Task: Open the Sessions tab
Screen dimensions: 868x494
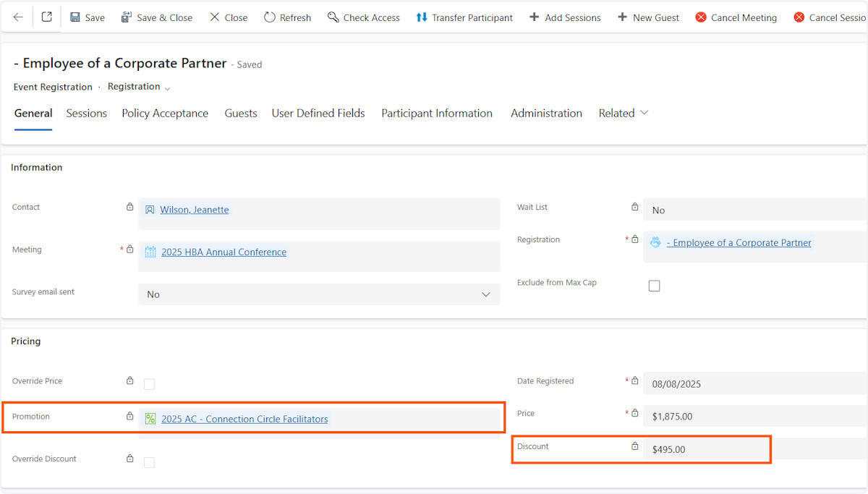Action: (x=87, y=113)
